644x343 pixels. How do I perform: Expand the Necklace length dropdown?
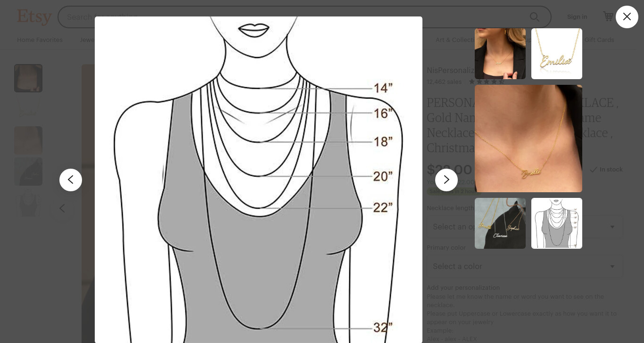point(525,227)
